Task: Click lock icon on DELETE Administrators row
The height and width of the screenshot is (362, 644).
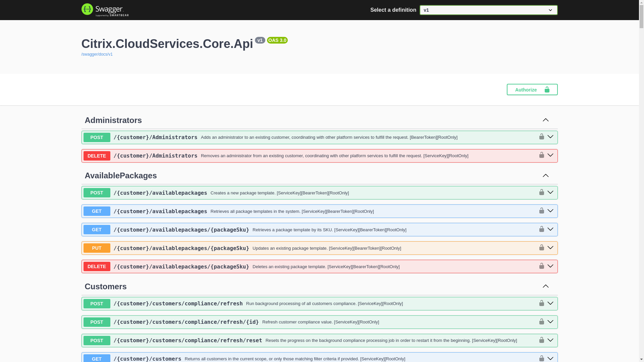Action: (x=541, y=155)
